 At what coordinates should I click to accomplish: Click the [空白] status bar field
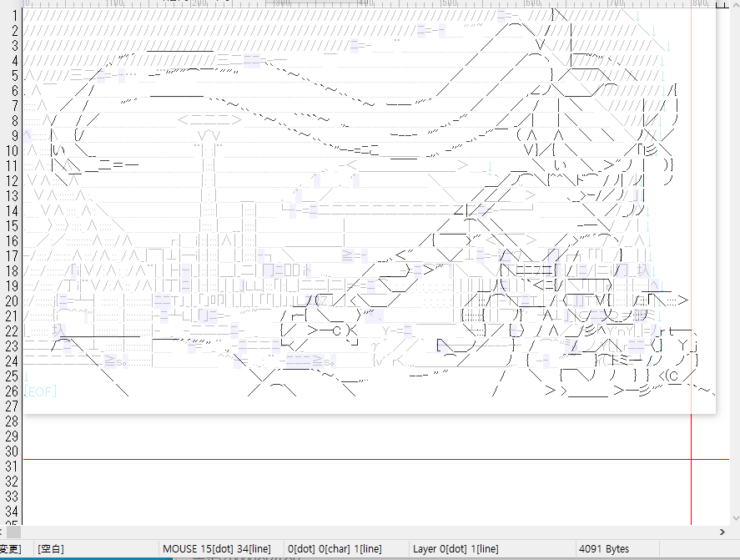coord(50,548)
